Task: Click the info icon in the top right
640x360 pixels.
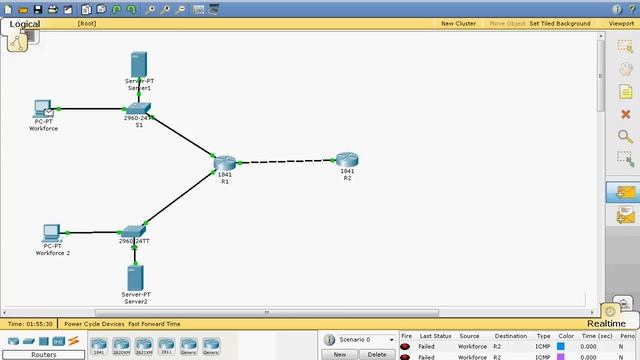Action: point(617,9)
